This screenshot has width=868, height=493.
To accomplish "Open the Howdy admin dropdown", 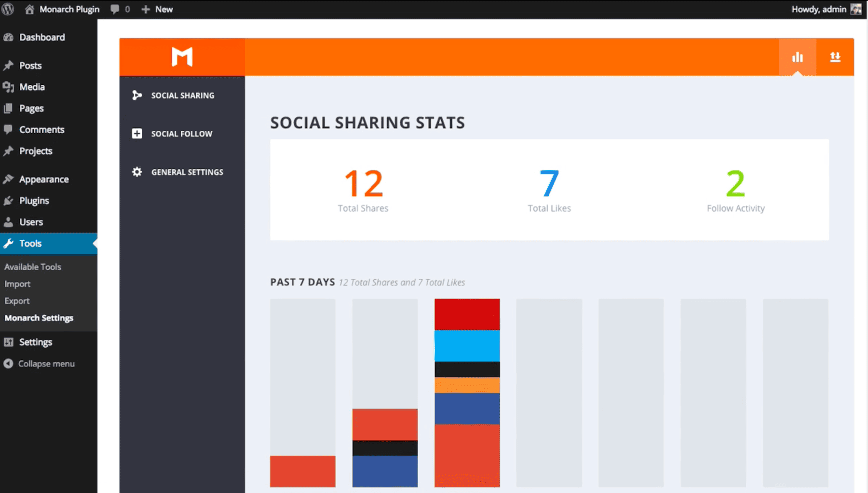I will point(820,9).
